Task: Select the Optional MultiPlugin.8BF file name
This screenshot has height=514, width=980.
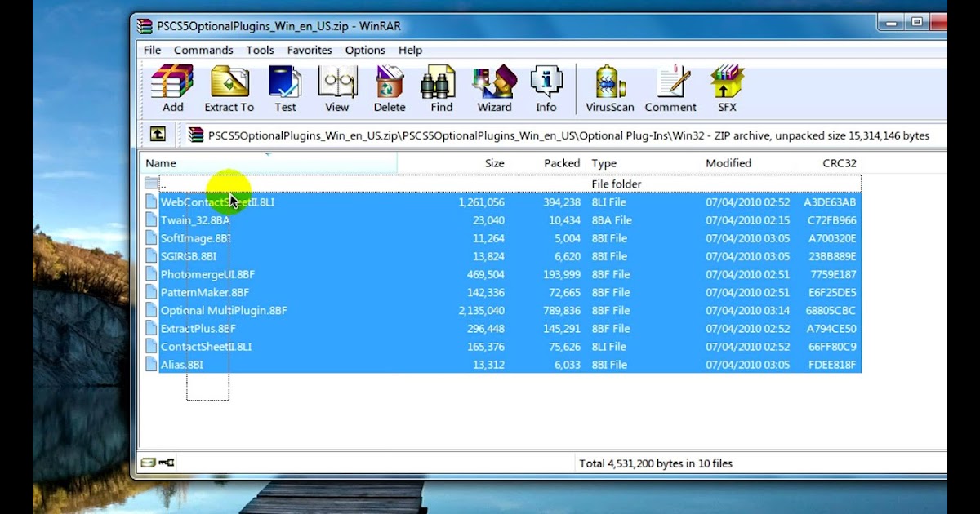Action: [224, 310]
